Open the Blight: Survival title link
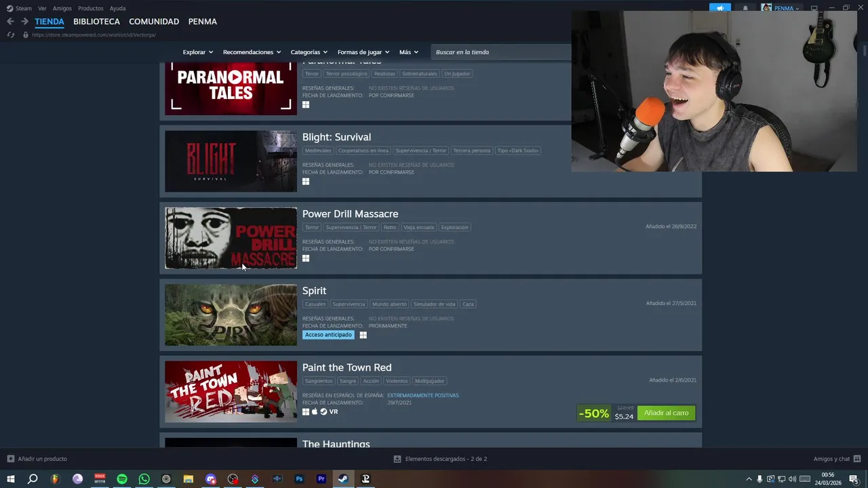Viewport: 868px width, 488px height. (336, 137)
